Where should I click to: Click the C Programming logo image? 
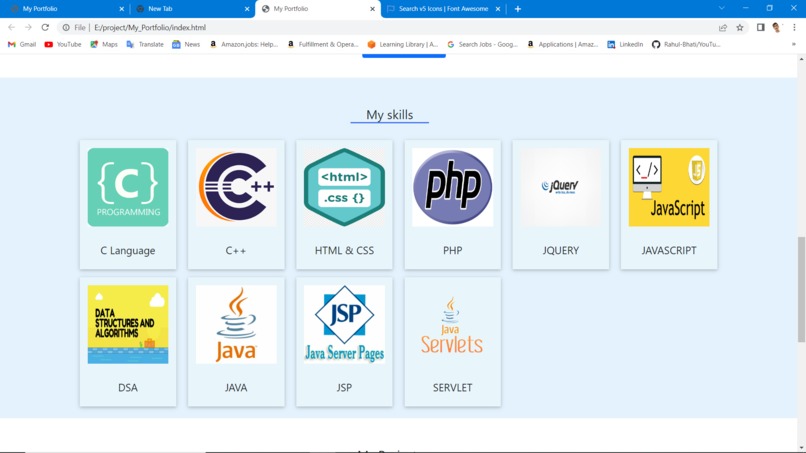(x=128, y=187)
